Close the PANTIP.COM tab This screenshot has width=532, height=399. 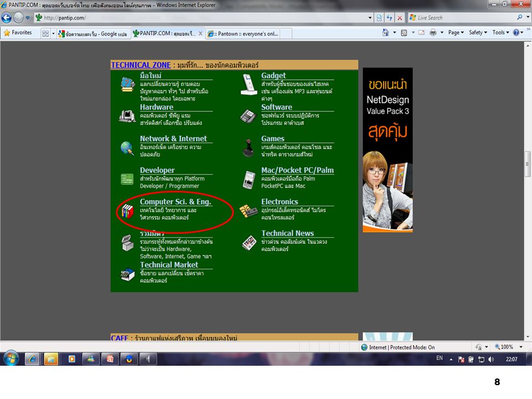click(x=201, y=33)
